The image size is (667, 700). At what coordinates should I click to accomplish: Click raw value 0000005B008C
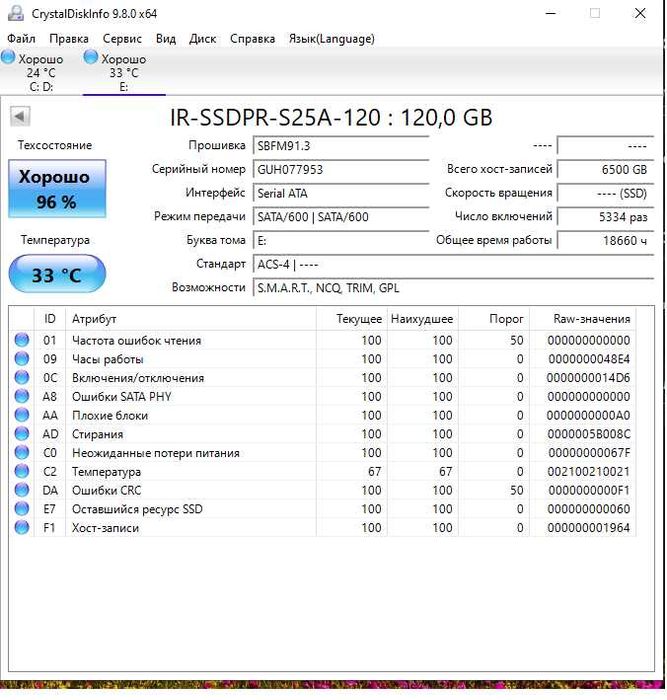click(589, 434)
